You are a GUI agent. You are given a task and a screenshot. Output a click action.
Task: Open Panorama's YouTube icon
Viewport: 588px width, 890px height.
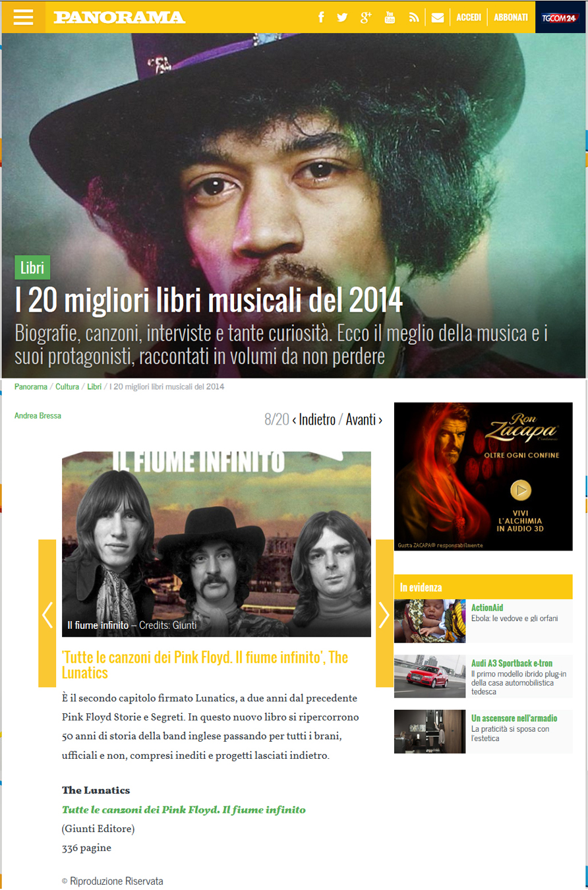point(390,18)
